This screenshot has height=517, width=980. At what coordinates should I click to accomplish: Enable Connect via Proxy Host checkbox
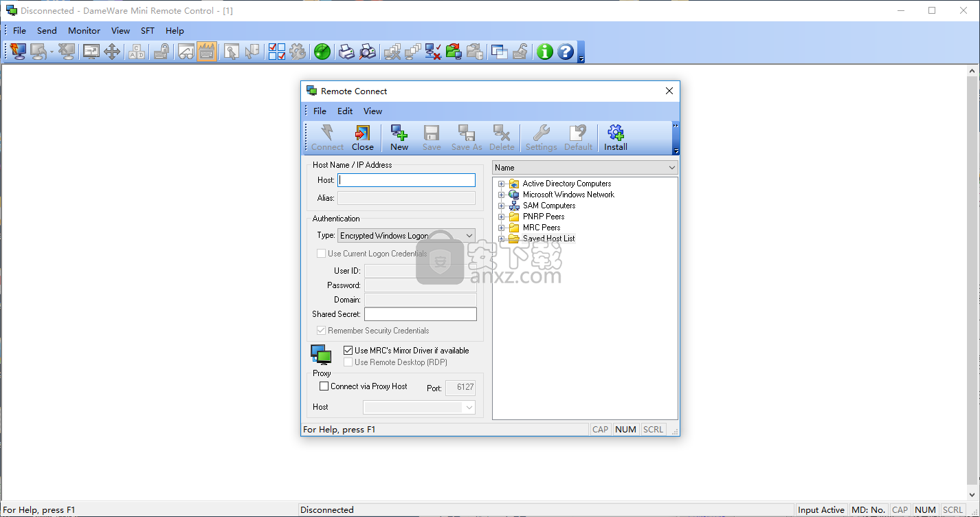(324, 386)
